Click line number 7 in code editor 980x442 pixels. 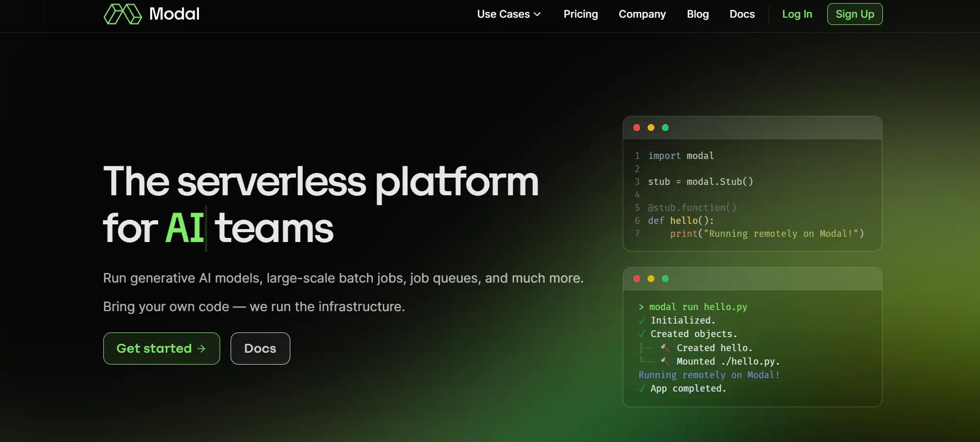point(637,234)
